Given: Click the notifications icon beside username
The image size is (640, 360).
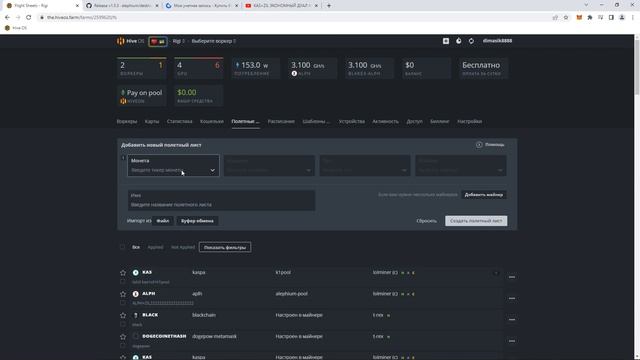Looking at the screenshot, I should [459, 41].
